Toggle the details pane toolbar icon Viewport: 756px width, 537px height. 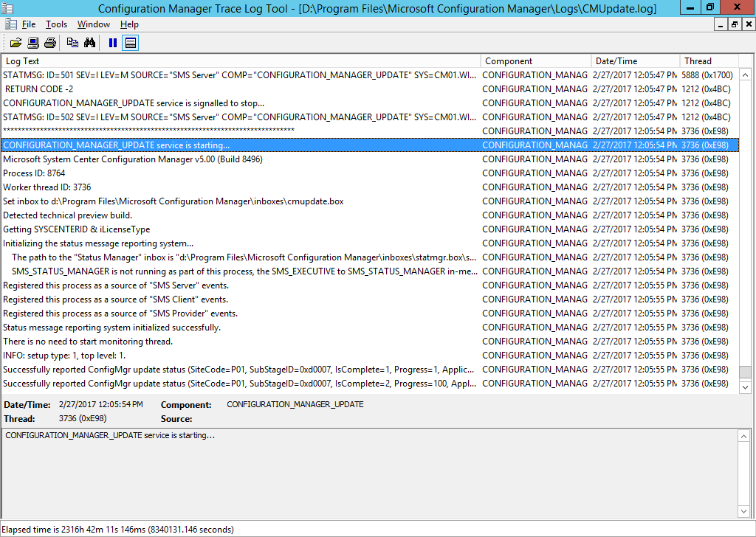(130, 43)
